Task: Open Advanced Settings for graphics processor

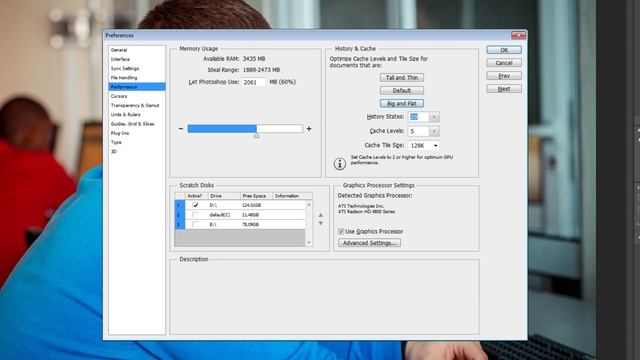Action: point(369,243)
